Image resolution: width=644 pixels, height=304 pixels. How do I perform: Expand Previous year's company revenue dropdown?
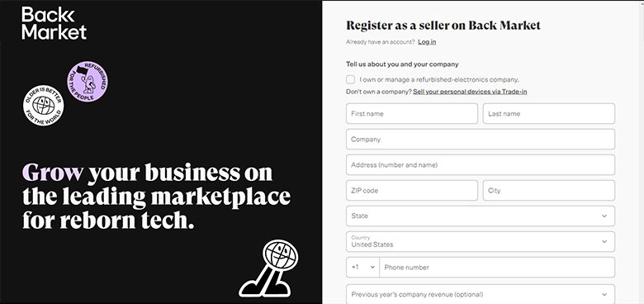pyautogui.click(x=481, y=294)
